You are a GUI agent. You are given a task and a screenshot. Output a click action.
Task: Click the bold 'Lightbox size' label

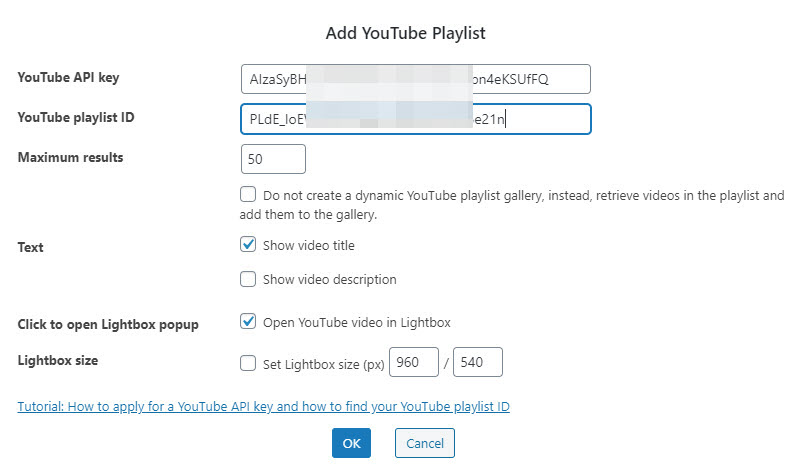point(58,361)
